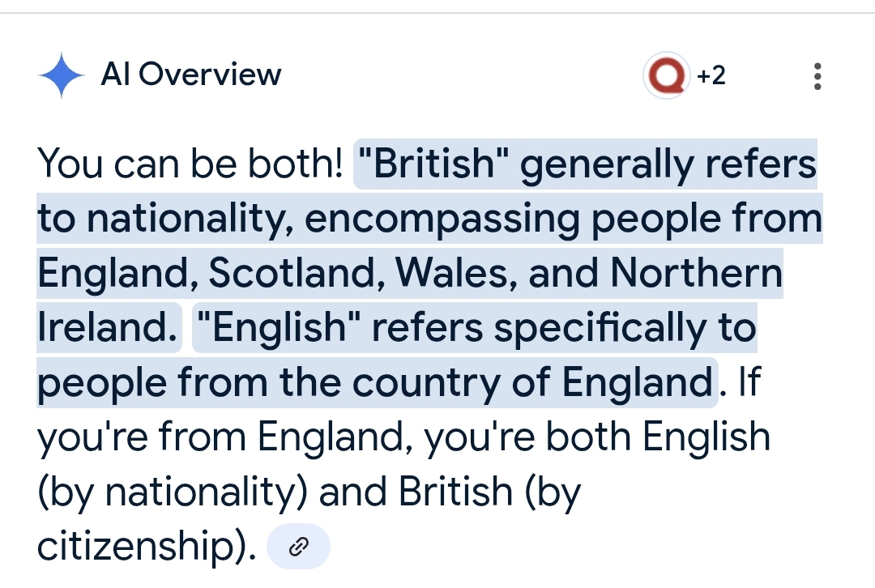Click the AI Overview heading text

click(190, 75)
